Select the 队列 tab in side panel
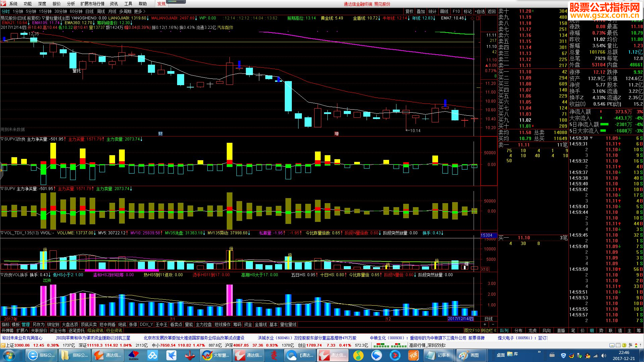 (x=504, y=330)
